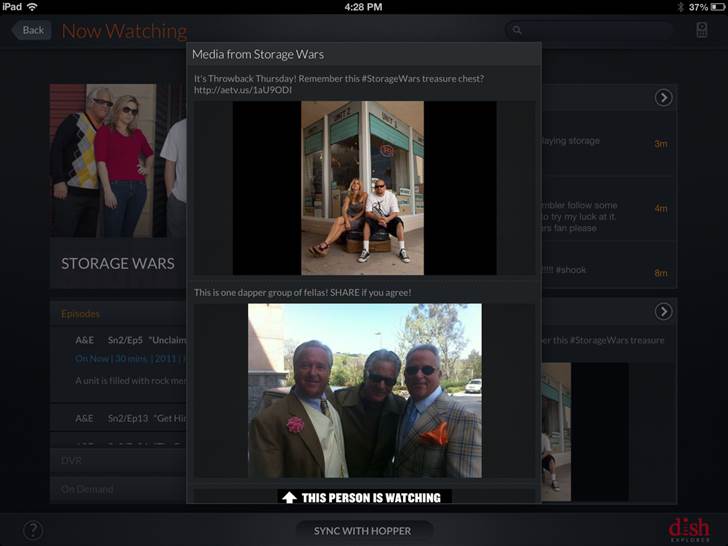Open the DVR section
This screenshot has width=728, height=546.
(x=71, y=461)
